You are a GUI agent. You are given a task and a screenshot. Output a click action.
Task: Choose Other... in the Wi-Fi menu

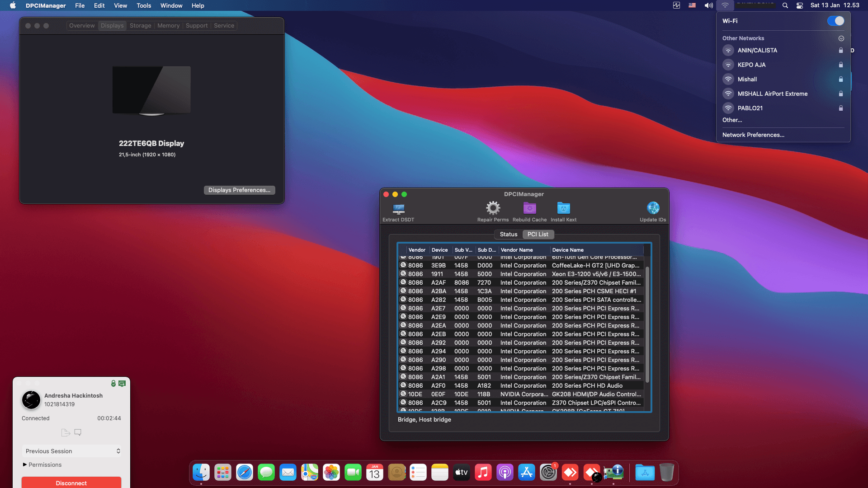pyautogui.click(x=732, y=120)
